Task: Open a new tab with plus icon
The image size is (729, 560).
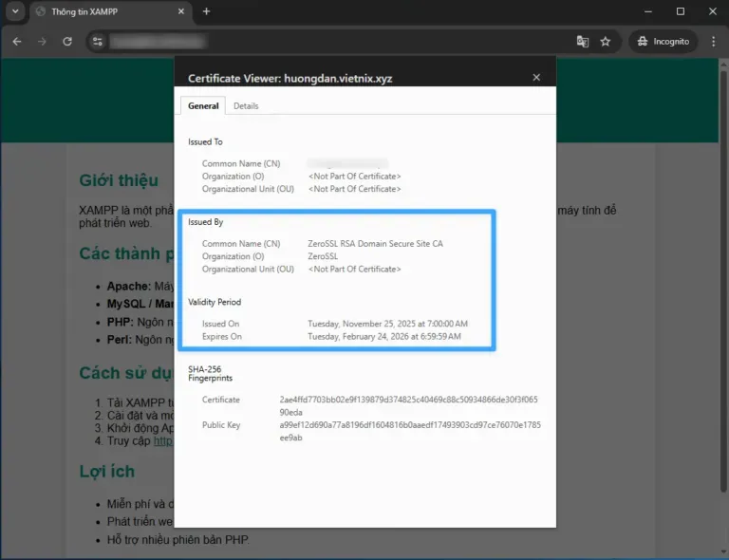Action: click(206, 11)
